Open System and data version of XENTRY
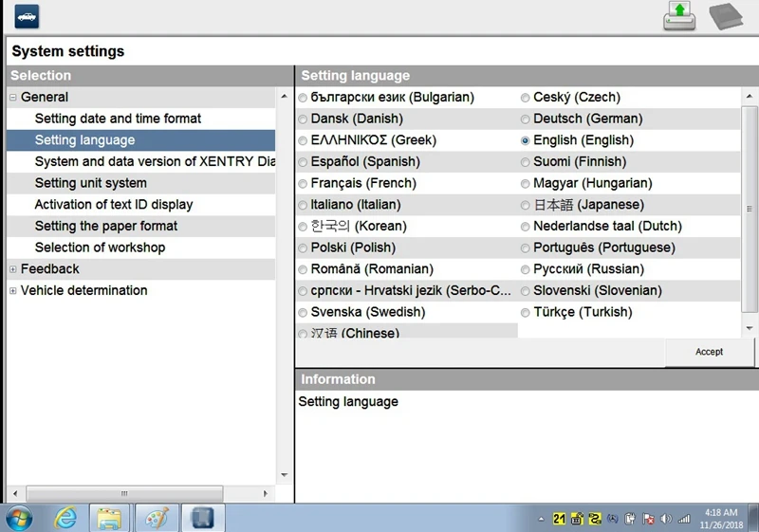 (x=140, y=161)
